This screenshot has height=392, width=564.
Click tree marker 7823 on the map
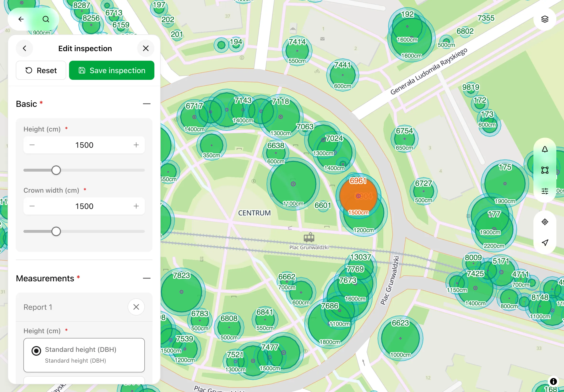tap(181, 292)
